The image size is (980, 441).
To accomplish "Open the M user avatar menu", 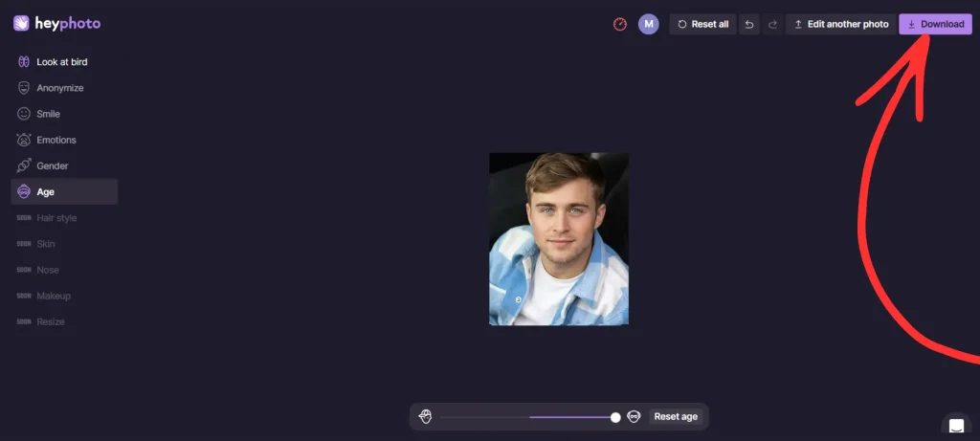I will pos(649,24).
